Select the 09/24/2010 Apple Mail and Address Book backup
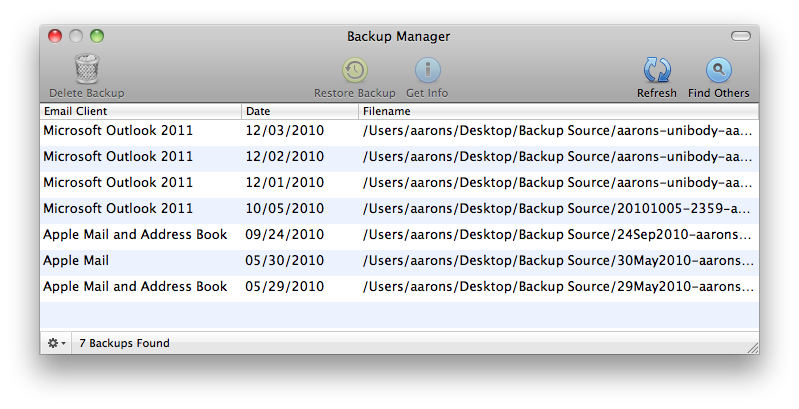Screen dimensions: 799x409 [400, 235]
